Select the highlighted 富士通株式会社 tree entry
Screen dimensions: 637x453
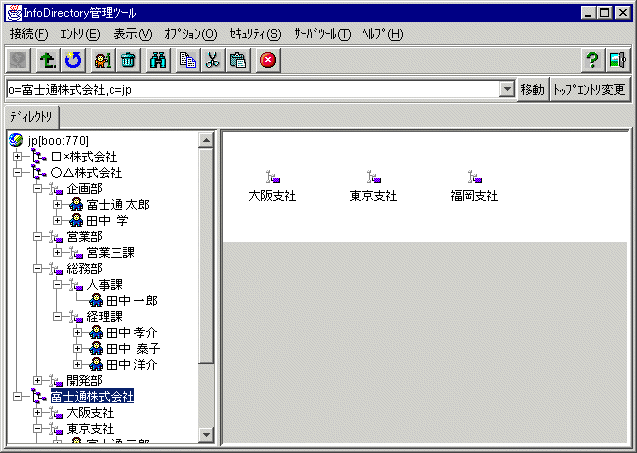(92, 396)
